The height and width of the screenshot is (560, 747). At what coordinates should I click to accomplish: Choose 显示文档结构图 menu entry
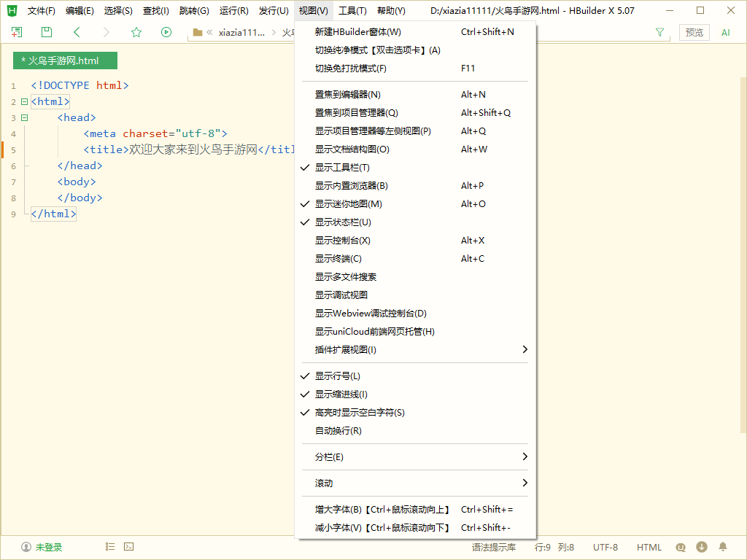(x=414, y=149)
